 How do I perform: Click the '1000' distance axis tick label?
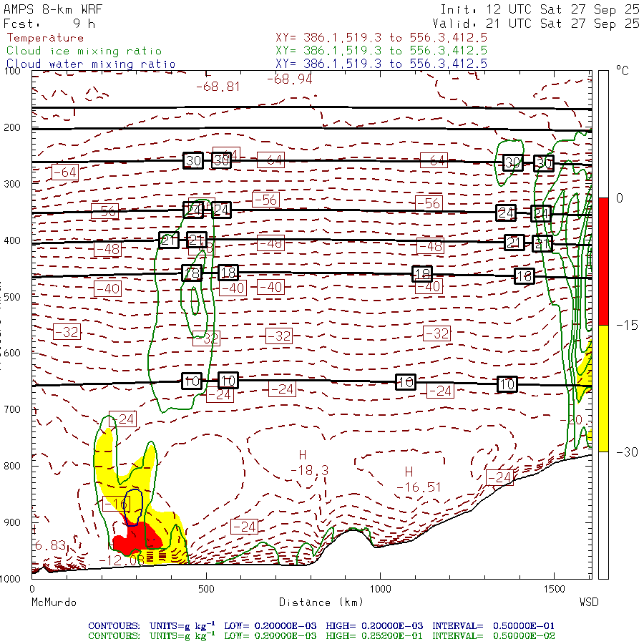381,589
